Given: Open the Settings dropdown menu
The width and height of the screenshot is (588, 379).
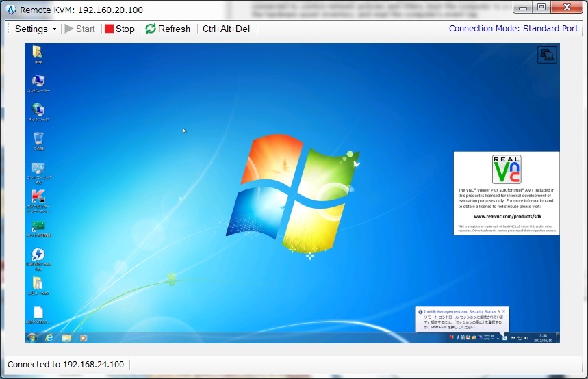Looking at the screenshot, I should [36, 29].
